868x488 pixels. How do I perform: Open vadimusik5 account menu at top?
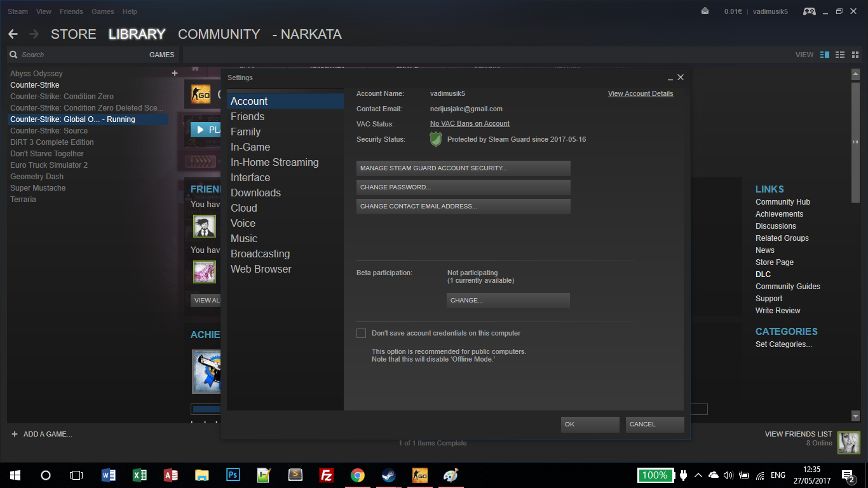(770, 11)
